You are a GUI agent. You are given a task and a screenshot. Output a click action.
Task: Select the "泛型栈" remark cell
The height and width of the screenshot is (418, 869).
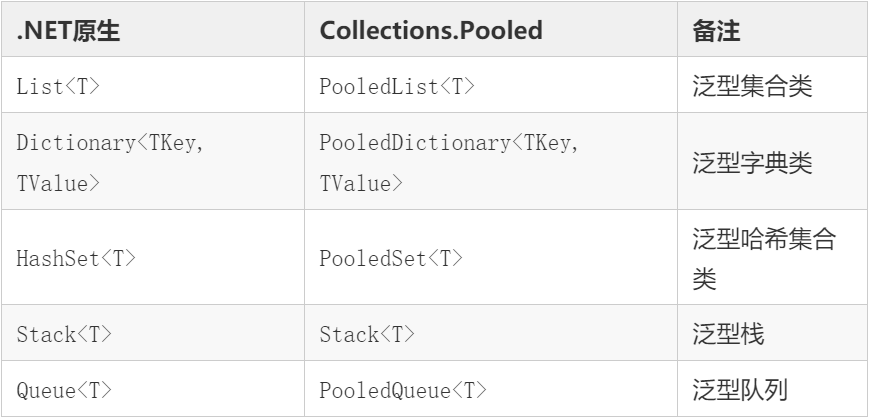click(728, 335)
